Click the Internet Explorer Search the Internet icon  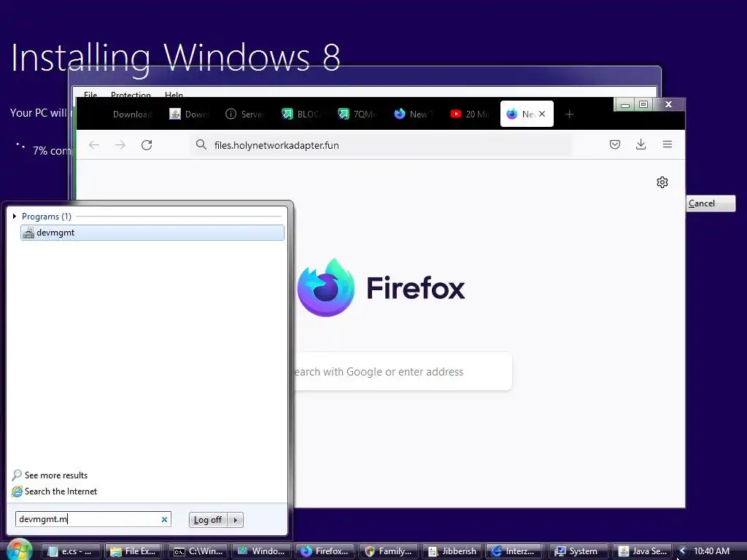17,491
